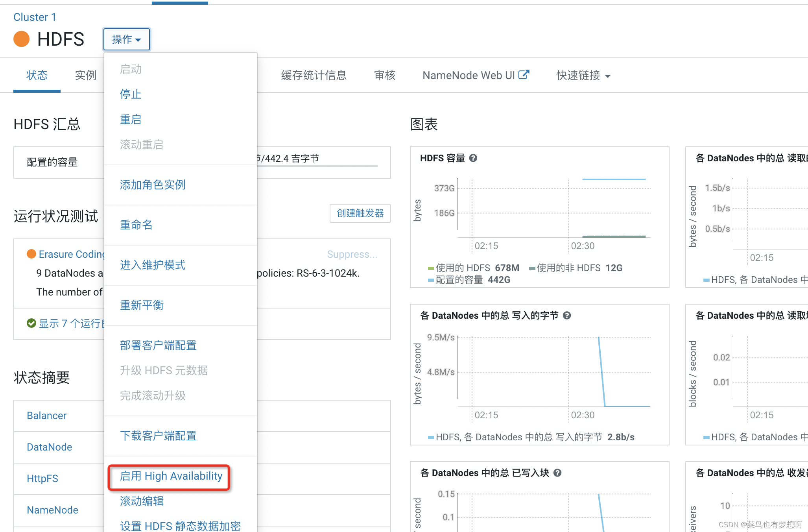
Task: Open the DataNode role link
Action: pos(50,447)
